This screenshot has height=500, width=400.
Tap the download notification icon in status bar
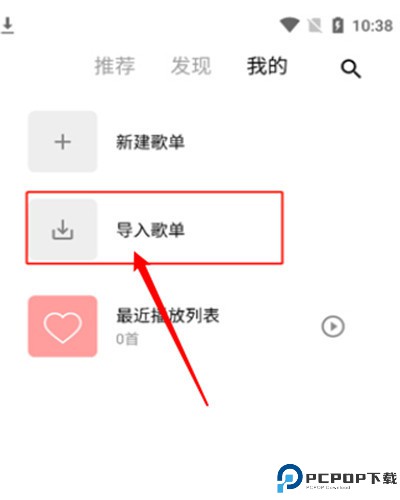[7, 26]
